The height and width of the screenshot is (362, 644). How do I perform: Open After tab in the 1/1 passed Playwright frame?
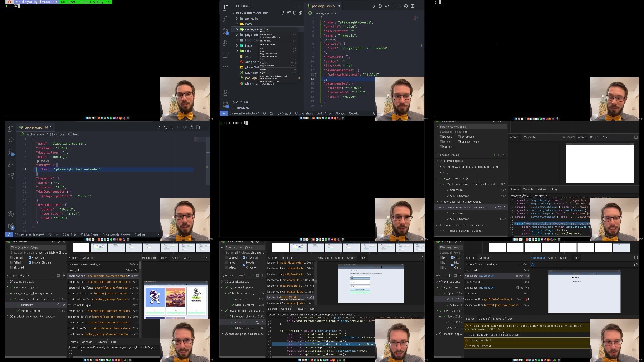605,137
